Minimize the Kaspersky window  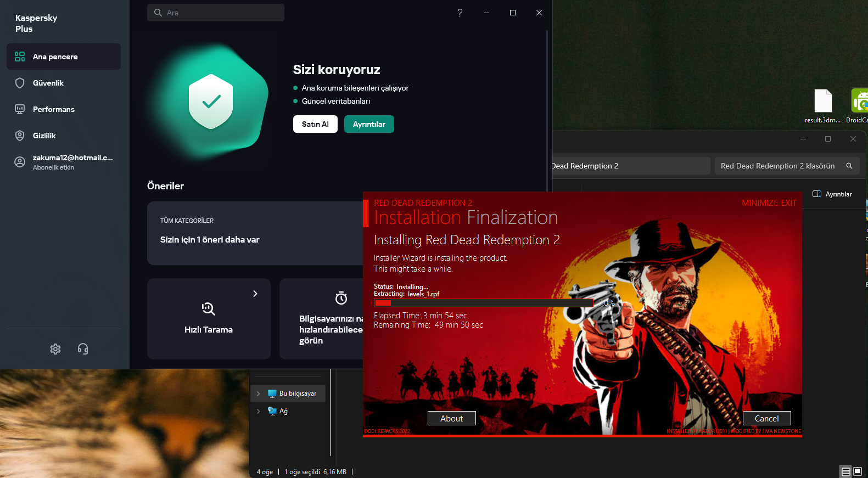486,13
